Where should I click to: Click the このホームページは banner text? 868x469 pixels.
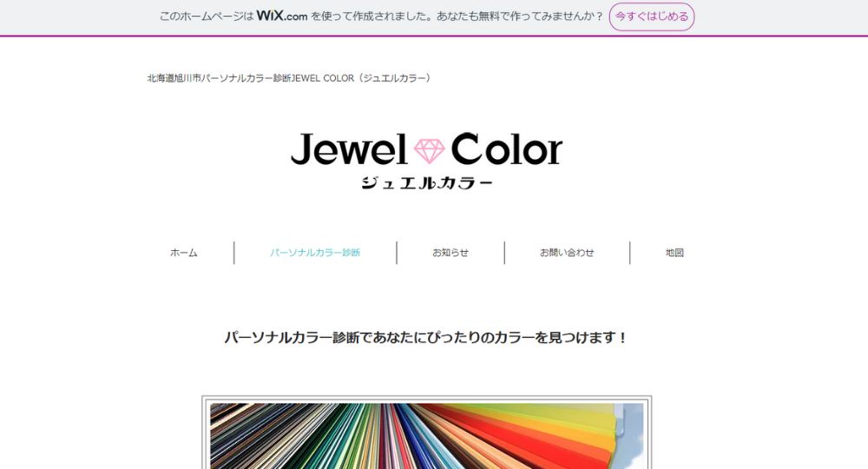point(207,16)
